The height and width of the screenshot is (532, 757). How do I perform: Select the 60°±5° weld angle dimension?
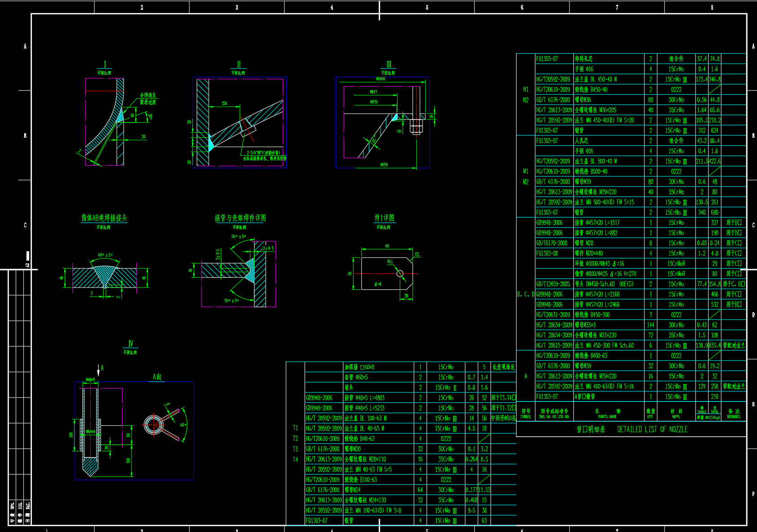tap(105, 255)
